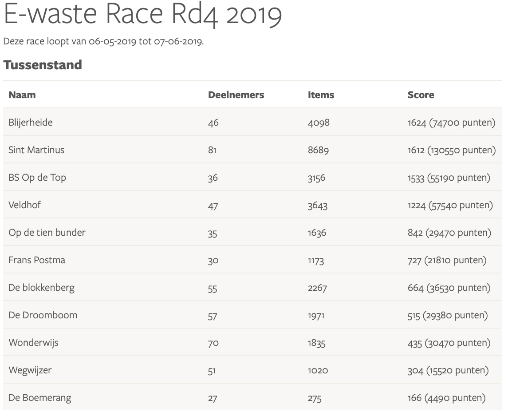The width and height of the screenshot is (512, 420).
Task: Click the Wegwijzer row name
Action: click(x=30, y=370)
